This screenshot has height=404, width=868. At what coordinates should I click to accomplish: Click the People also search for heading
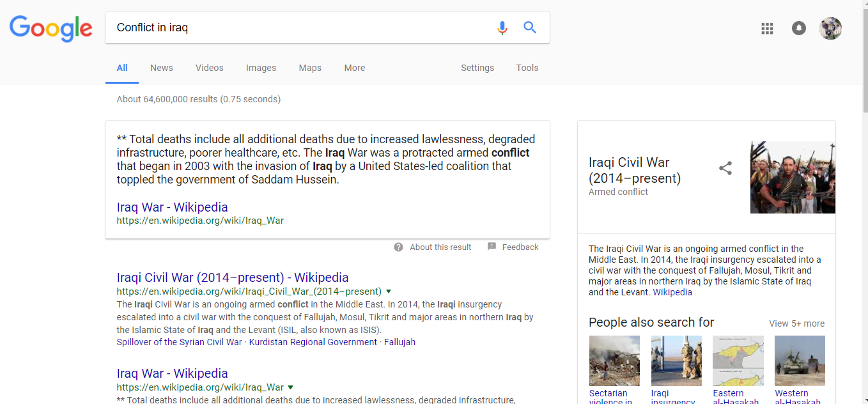651,322
